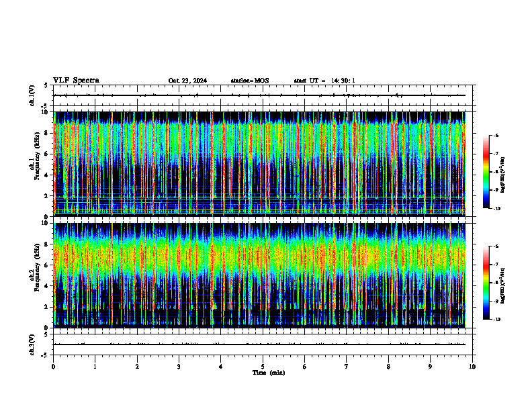The height and width of the screenshot is (411, 532).
Task: Click the "-10" label on ch.2 color bar
Action: [x=496, y=320]
